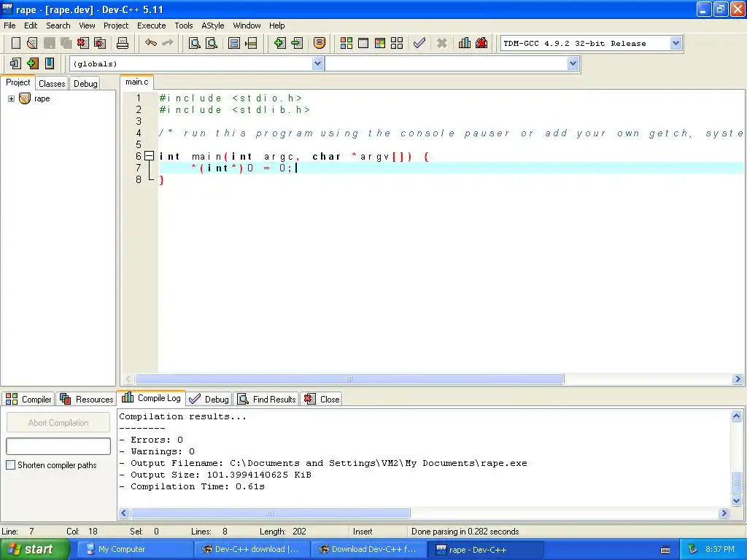Click the Toggle Bookmark icon
747x560 pixels.
pyautogui.click(x=32, y=63)
